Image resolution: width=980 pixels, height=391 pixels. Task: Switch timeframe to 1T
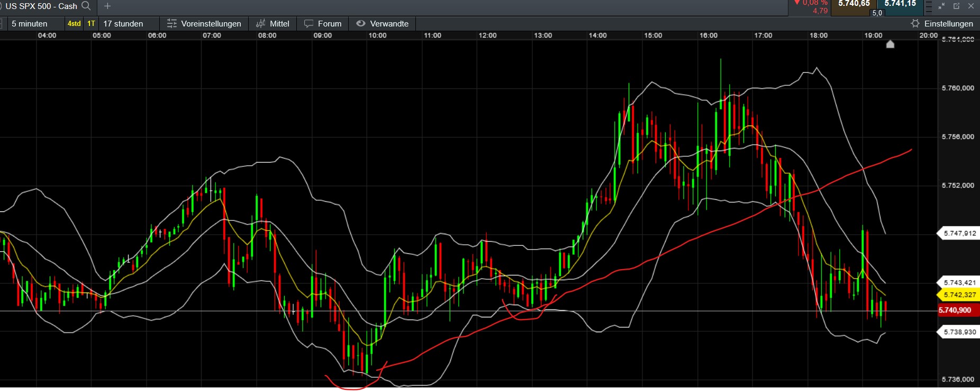pyautogui.click(x=91, y=23)
